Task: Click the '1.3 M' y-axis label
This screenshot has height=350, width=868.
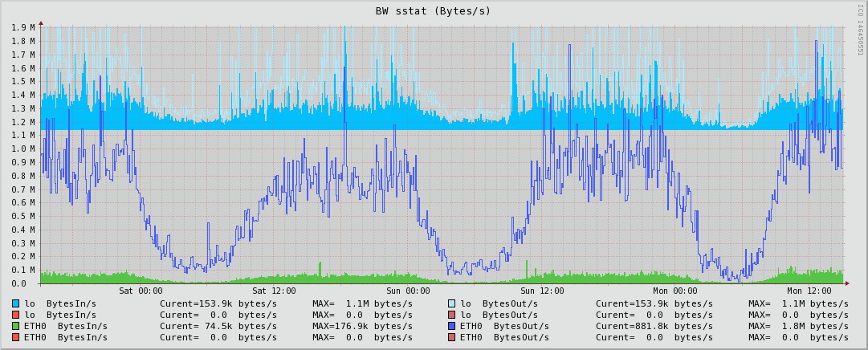Action: [22, 108]
